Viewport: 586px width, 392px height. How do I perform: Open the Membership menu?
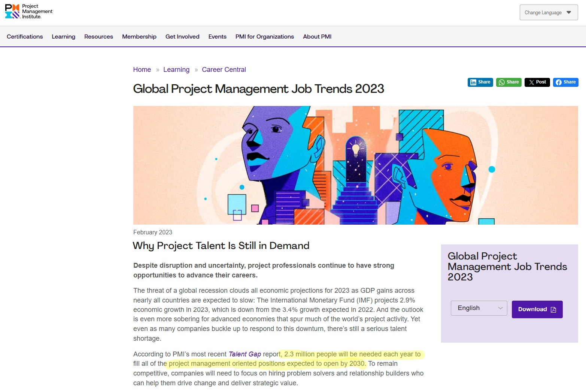(x=139, y=37)
